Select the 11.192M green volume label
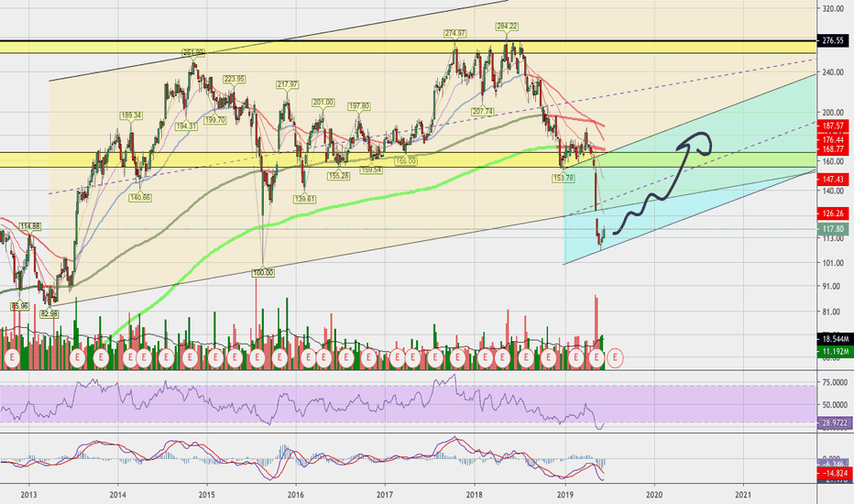 [835, 352]
